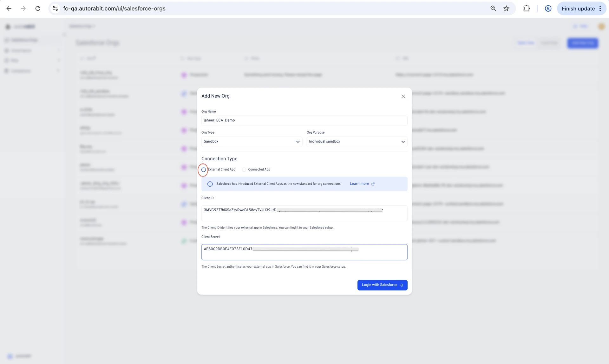Click Login with Salesforce button
Image resolution: width=609 pixels, height=364 pixels.
[382, 285]
